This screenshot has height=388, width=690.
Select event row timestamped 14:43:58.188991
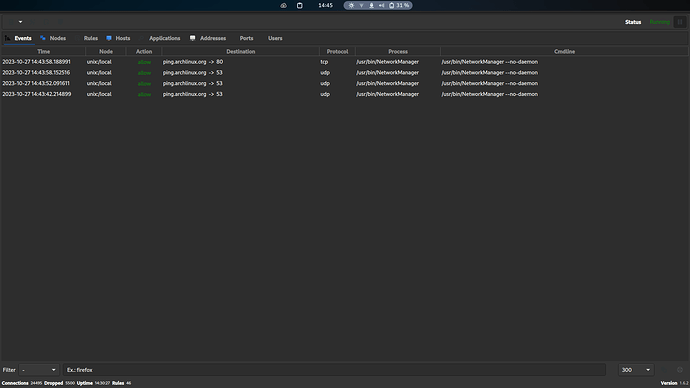click(345, 62)
